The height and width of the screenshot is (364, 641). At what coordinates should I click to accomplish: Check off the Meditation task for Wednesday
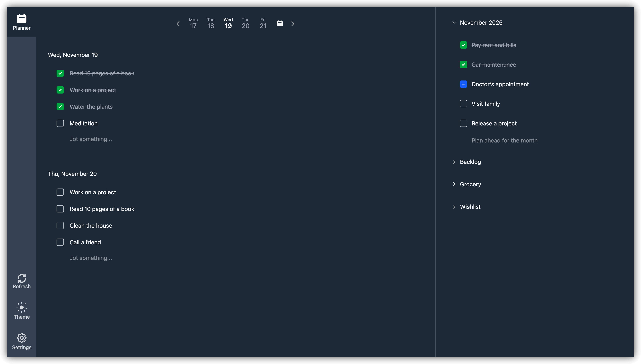(60, 123)
